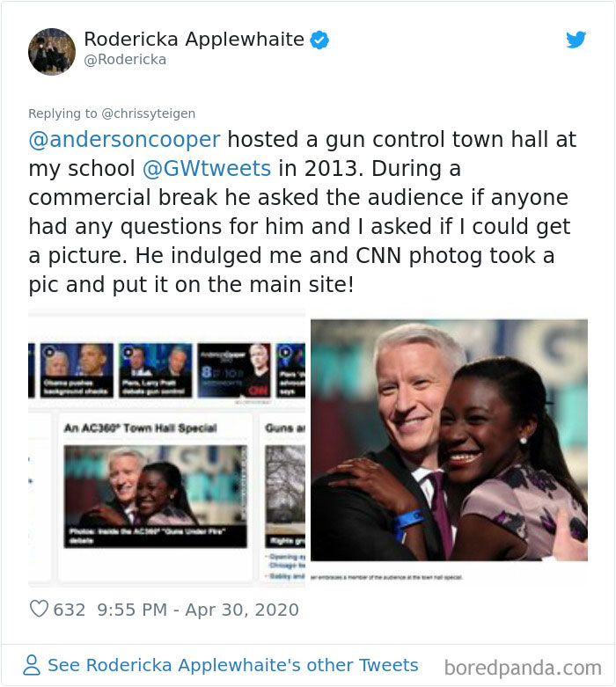
Task: Open the @chrissyteigen reply link
Action: coord(148,113)
